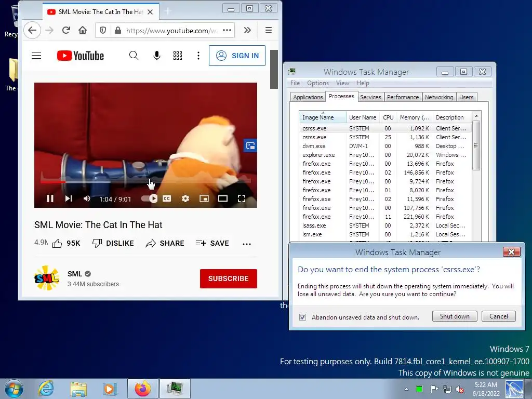The width and height of the screenshot is (532, 399).
Task: Search with voice microphone
Action: (x=156, y=56)
